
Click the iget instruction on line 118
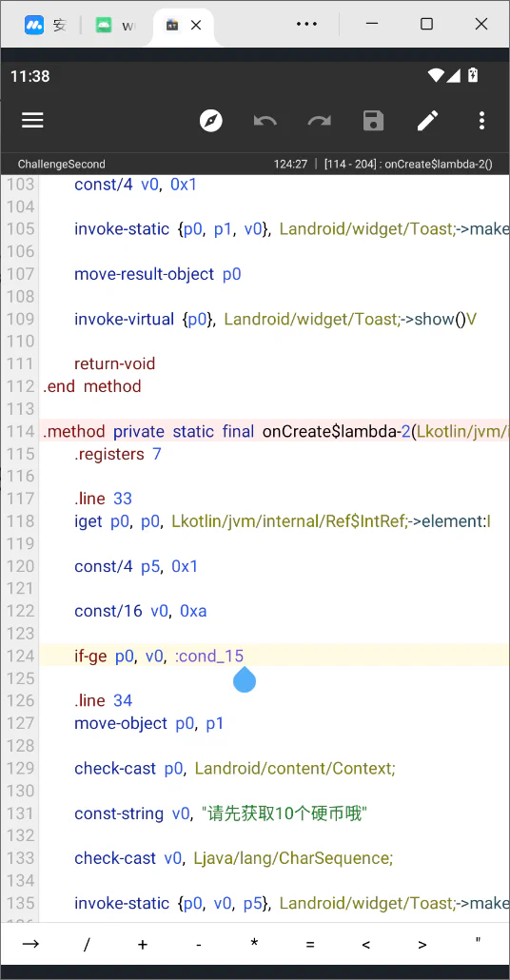click(x=283, y=521)
